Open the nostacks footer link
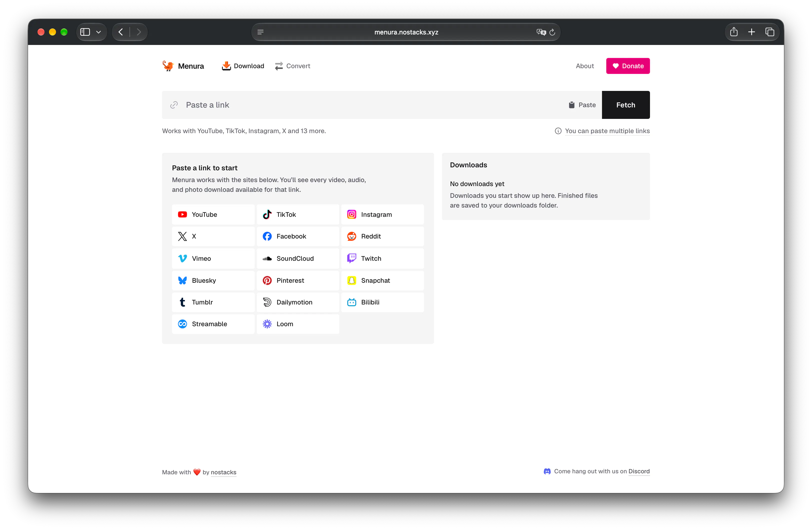The height and width of the screenshot is (530, 812). [x=223, y=472]
